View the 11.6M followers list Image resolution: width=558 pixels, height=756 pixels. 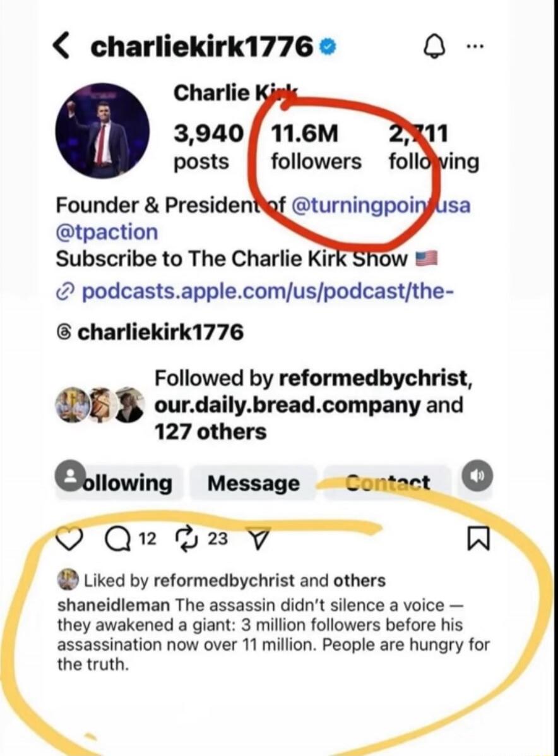[316, 147]
